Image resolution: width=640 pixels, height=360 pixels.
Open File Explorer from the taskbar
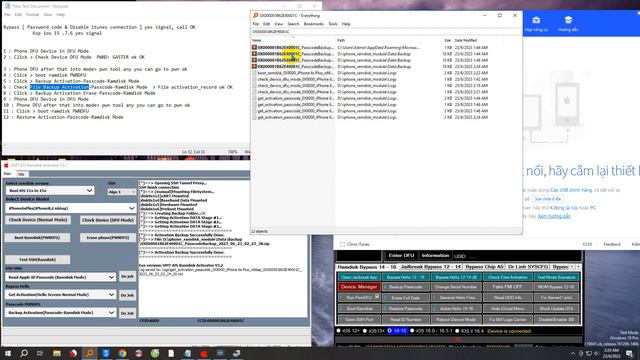57,353
